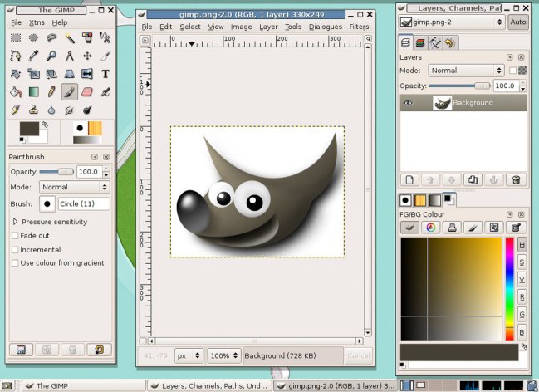Open the Layers panel tab menu arrow
This screenshot has width=539, height=392.
tap(509, 57)
